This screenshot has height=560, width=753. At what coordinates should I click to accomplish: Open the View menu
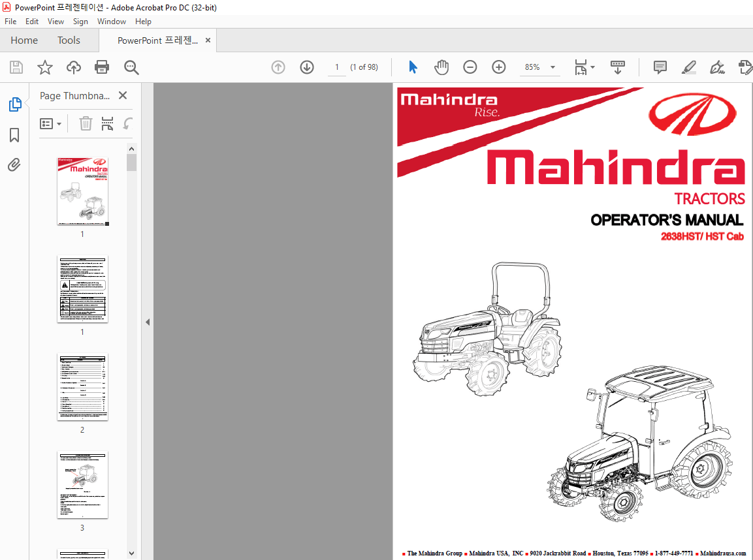56,22
